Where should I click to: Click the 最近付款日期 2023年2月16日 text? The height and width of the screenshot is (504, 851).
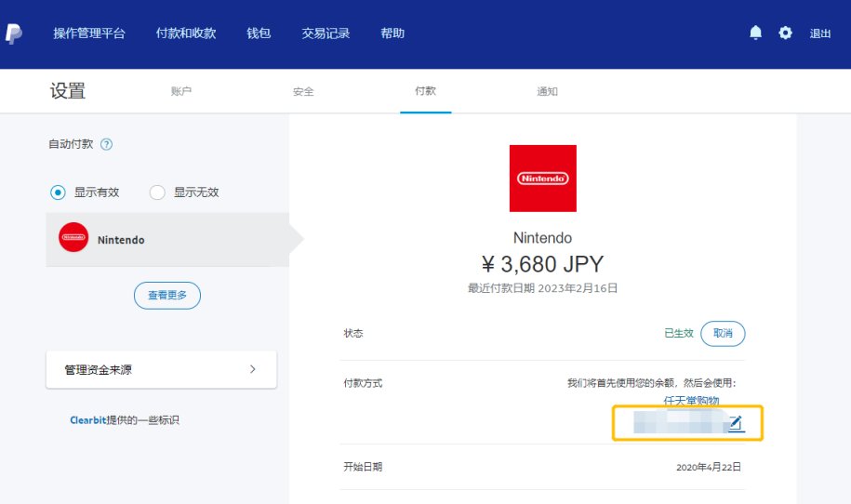point(543,288)
